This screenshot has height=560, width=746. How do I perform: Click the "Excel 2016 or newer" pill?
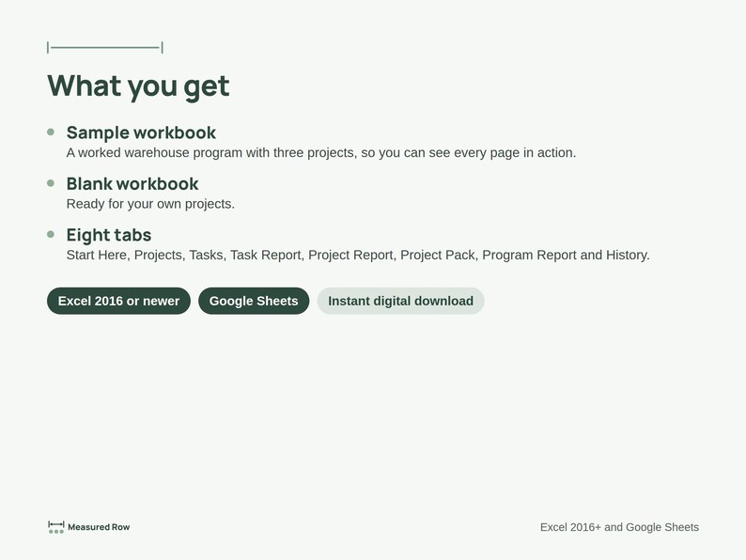tap(118, 301)
